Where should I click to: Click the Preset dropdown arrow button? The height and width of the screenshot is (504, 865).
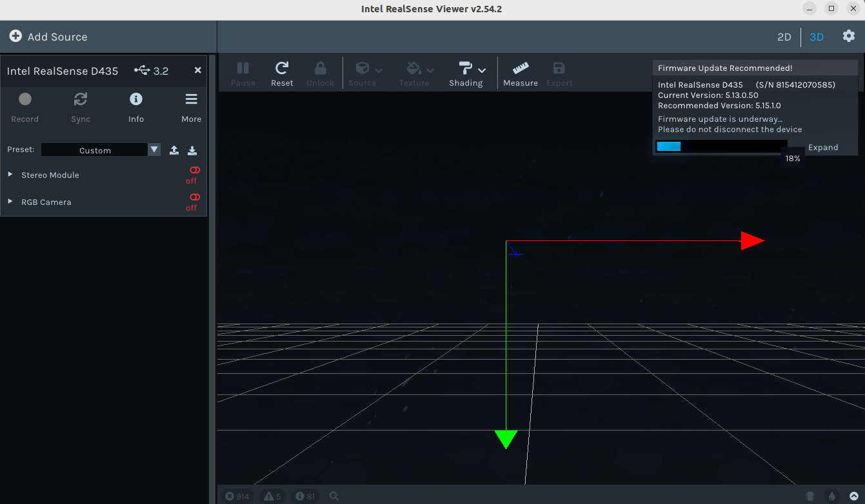[154, 150]
